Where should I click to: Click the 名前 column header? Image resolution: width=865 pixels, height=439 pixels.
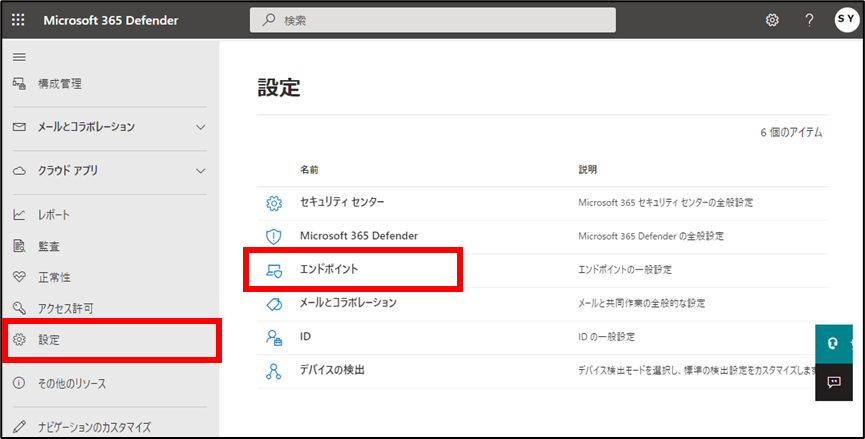coord(309,170)
